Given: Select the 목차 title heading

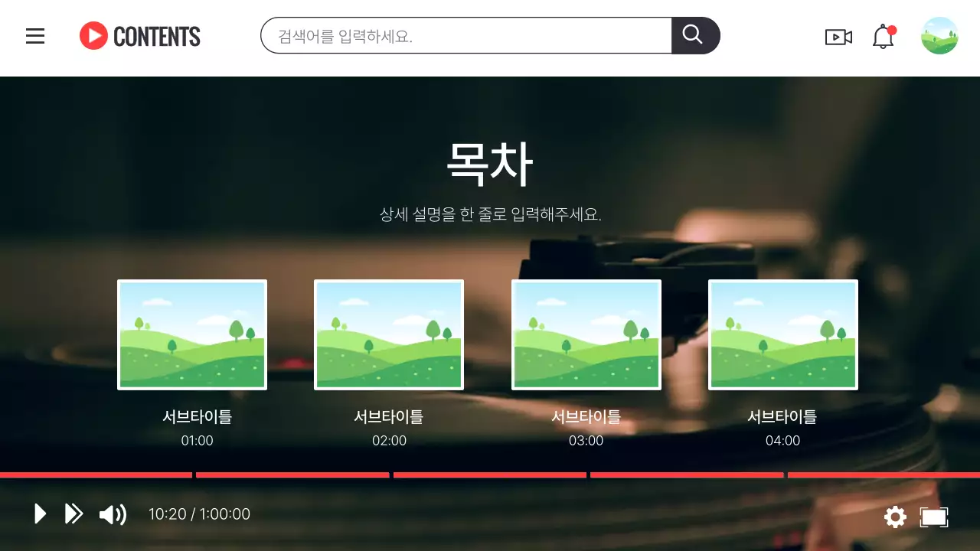Looking at the screenshot, I should coord(489,161).
